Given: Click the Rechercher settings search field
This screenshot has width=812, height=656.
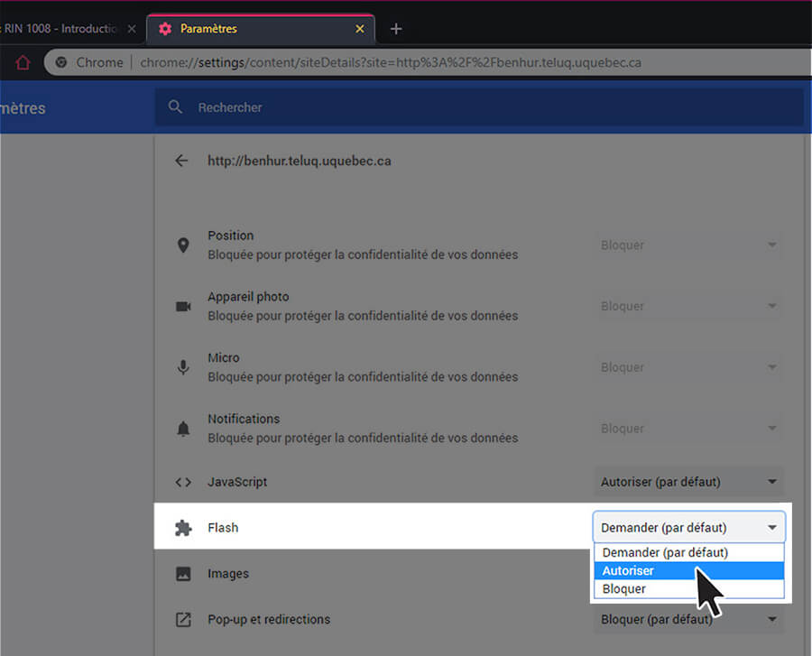Looking at the screenshot, I should pyautogui.click(x=487, y=107).
